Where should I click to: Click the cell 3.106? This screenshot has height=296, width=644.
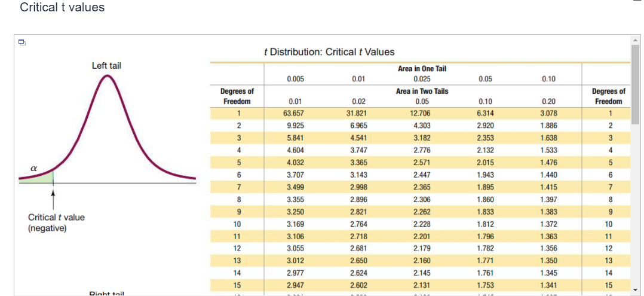(295, 236)
